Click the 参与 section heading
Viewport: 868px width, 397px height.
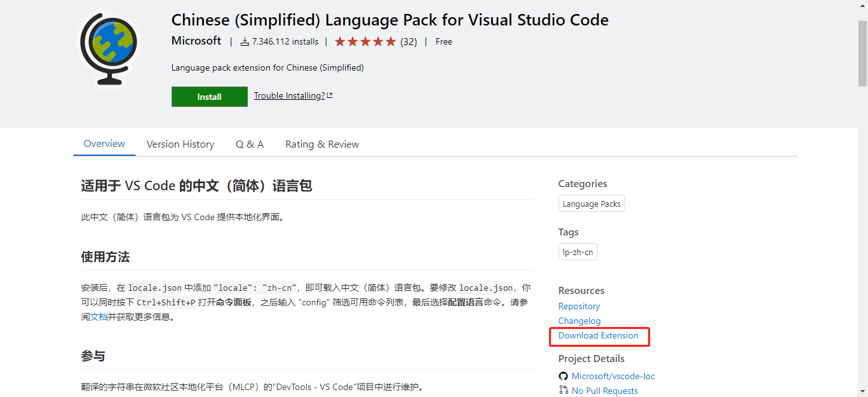(93, 356)
